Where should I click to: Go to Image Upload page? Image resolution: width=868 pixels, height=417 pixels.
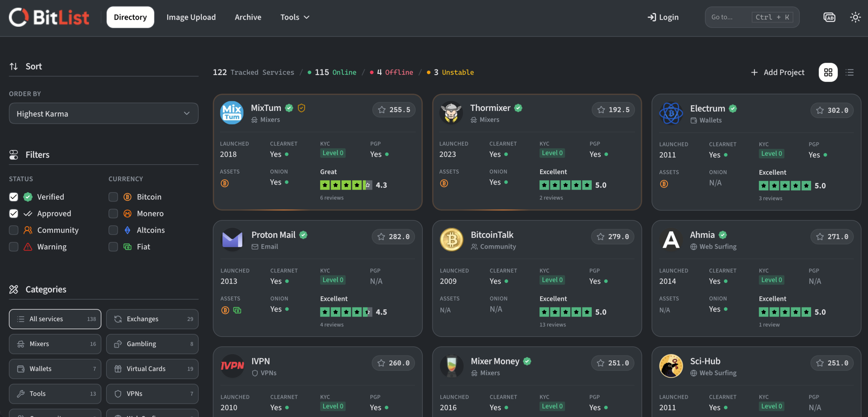tap(191, 17)
